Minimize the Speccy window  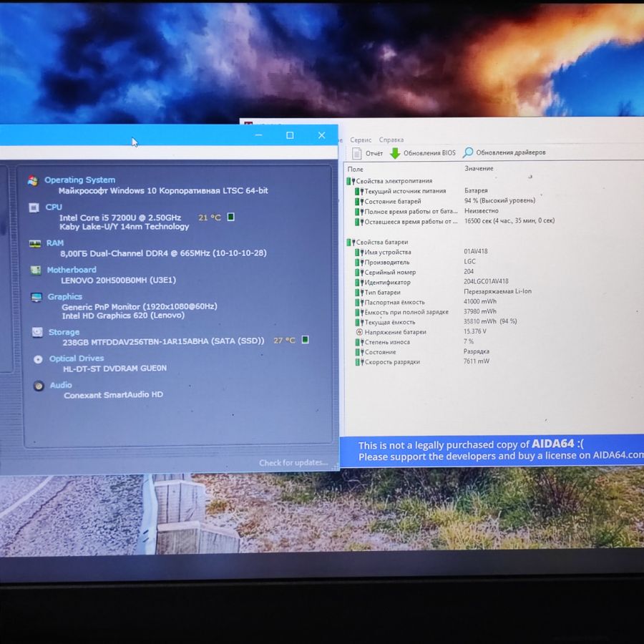259,135
